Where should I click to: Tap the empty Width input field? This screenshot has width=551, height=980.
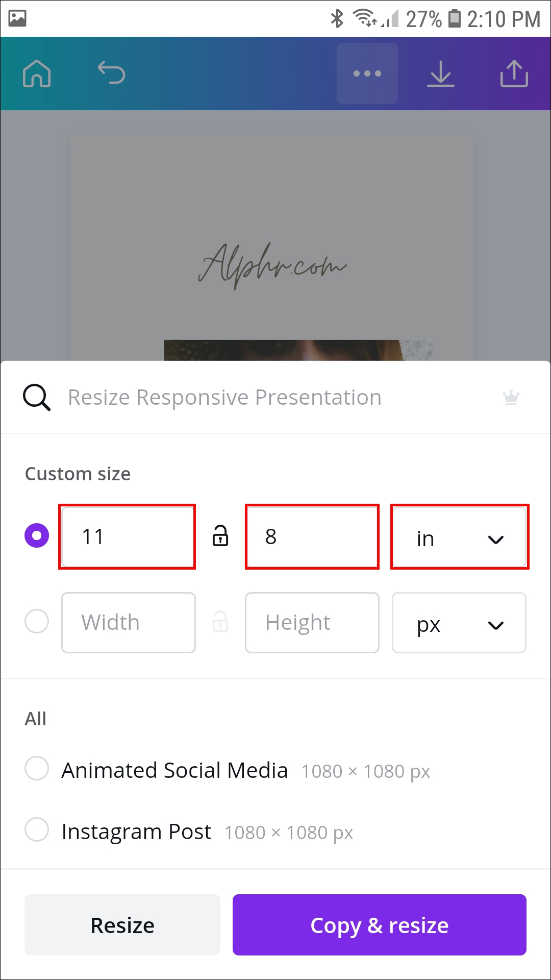[129, 623]
